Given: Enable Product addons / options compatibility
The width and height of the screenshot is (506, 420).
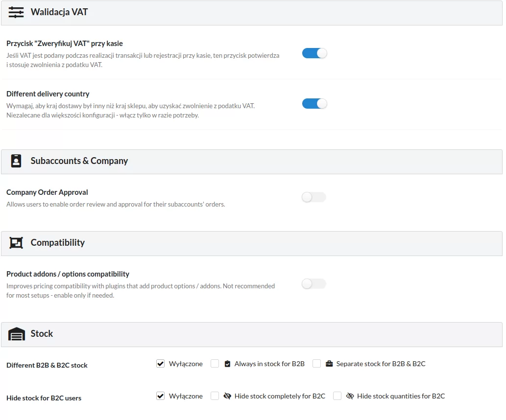Looking at the screenshot, I should tap(314, 284).
